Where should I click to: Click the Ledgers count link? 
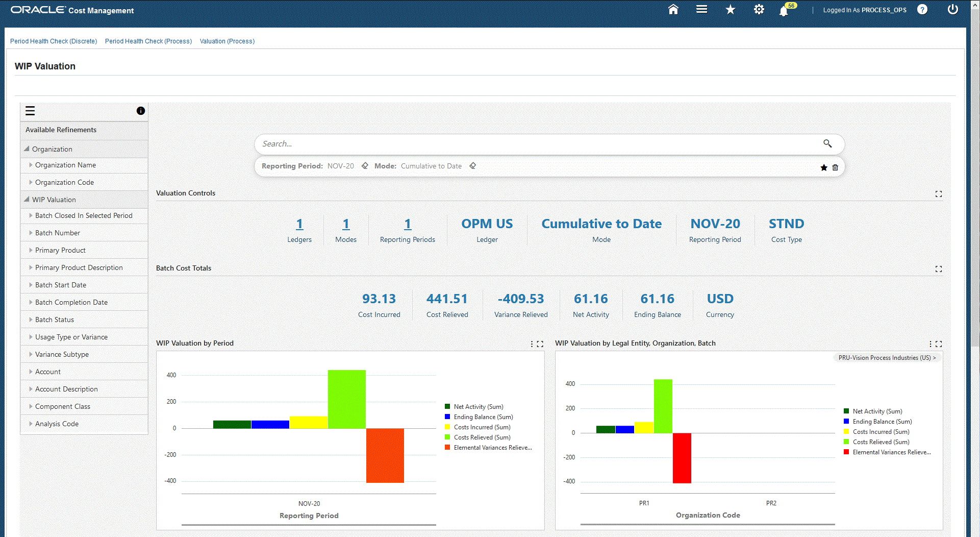[299, 224]
